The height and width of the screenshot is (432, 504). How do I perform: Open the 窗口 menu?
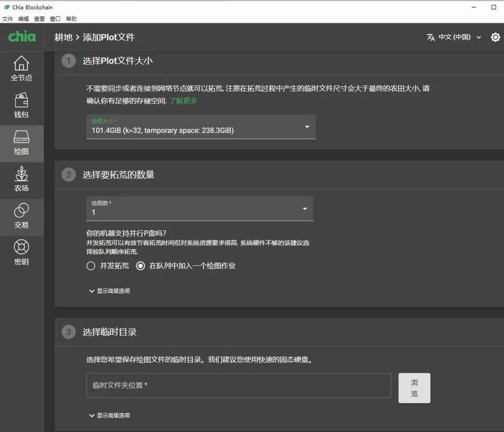coord(55,19)
